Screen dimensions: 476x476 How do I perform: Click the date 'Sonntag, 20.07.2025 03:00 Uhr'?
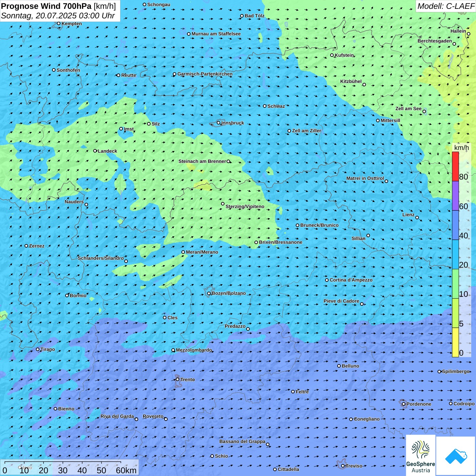tap(58, 16)
